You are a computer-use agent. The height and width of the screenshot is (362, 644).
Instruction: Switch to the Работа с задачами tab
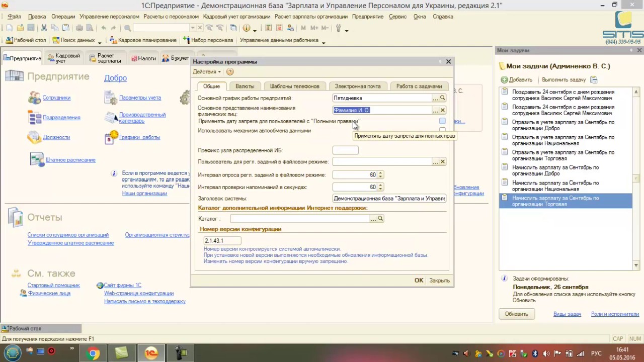[x=419, y=86]
